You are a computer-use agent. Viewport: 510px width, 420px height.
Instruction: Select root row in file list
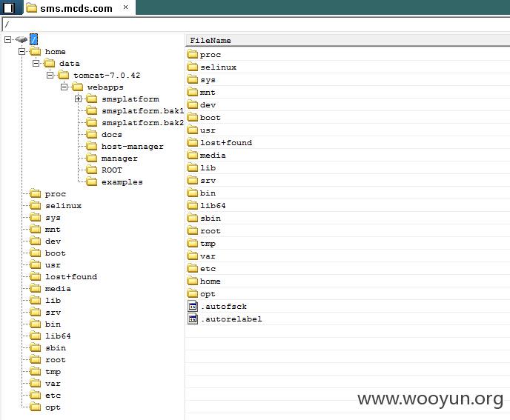pyautogui.click(x=348, y=231)
